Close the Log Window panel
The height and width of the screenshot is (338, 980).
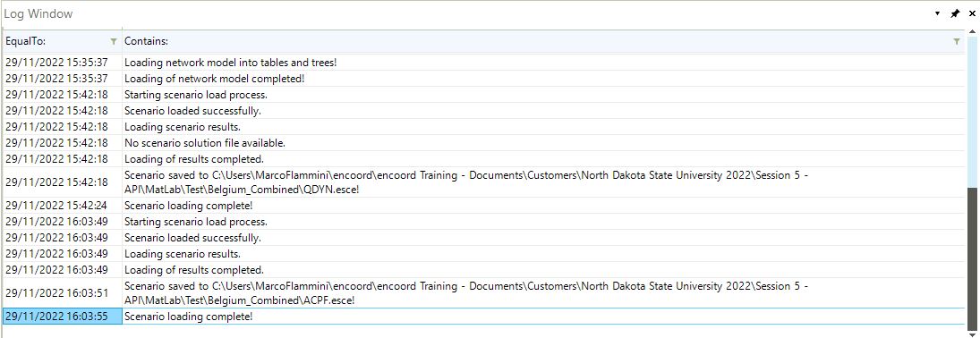(972, 13)
